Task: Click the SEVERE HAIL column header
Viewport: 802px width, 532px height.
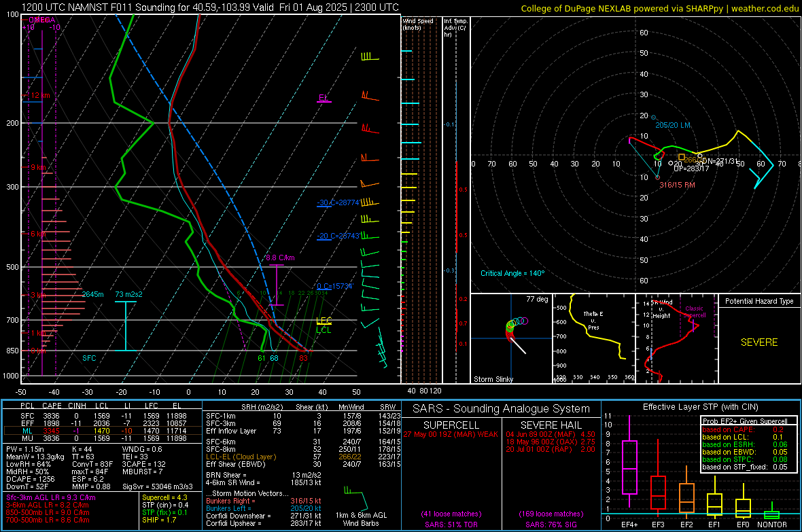Action: point(551,425)
